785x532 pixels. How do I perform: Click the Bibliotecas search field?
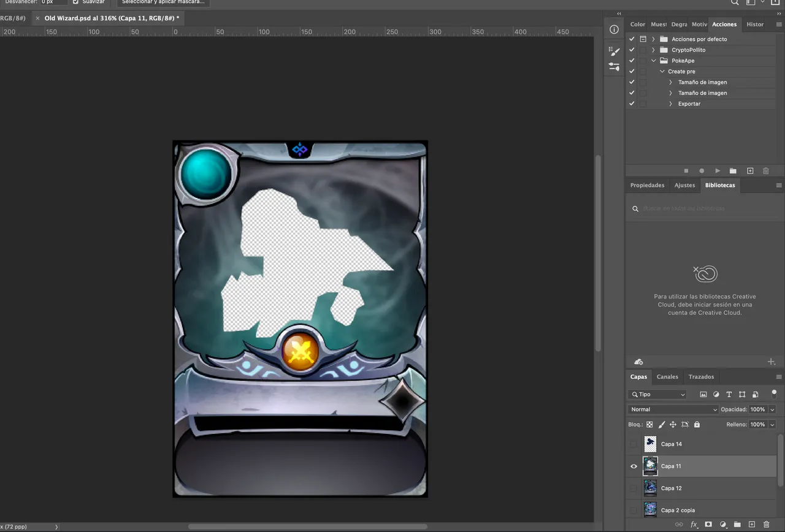click(x=703, y=209)
